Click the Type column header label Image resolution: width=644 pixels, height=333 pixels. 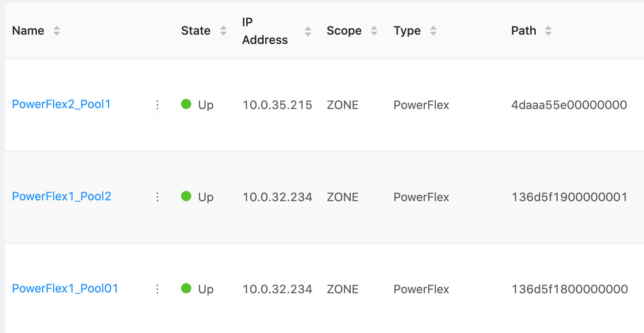coord(407,31)
